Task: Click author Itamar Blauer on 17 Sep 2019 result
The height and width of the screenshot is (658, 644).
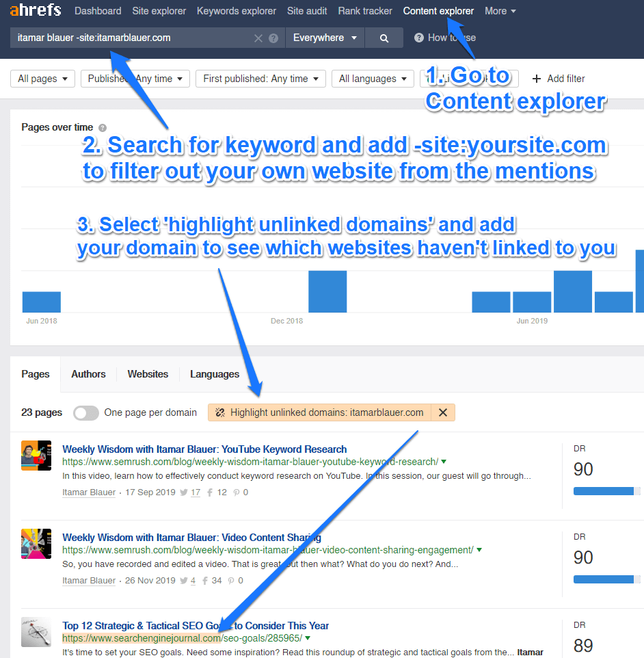Action: tap(88, 492)
